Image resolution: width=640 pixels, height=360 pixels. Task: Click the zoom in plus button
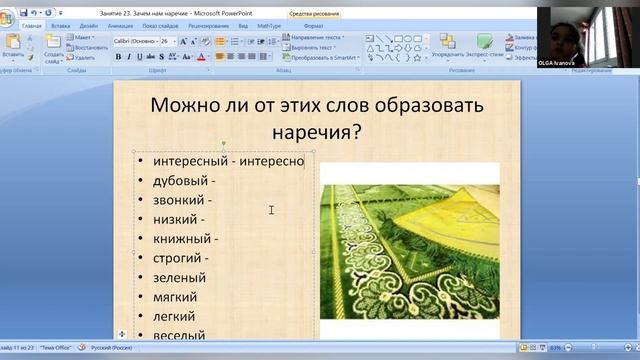tap(628, 348)
